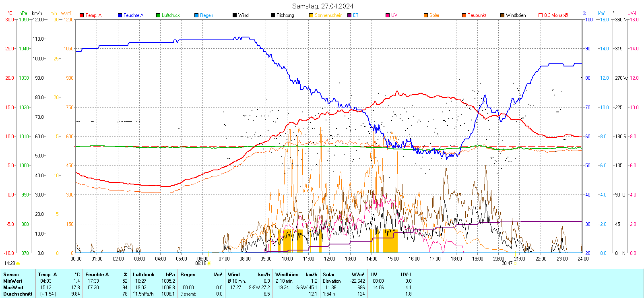Select the Taupunkt legend label

pyautogui.click(x=477, y=15)
